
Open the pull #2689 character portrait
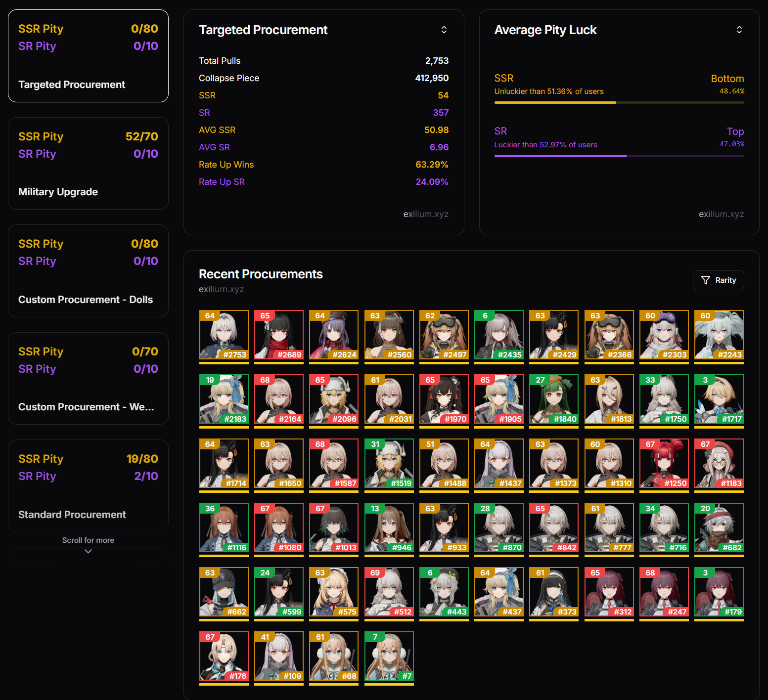(279, 335)
